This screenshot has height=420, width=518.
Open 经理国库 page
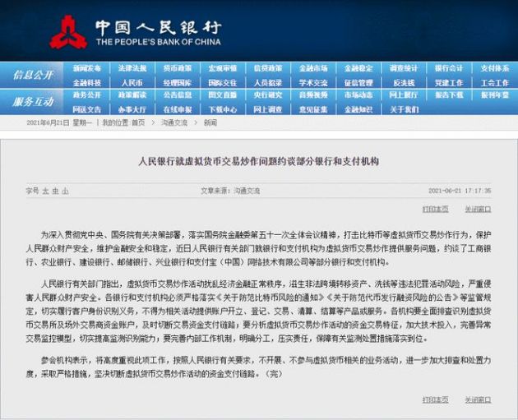pyautogui.click(x=178, y=82)
